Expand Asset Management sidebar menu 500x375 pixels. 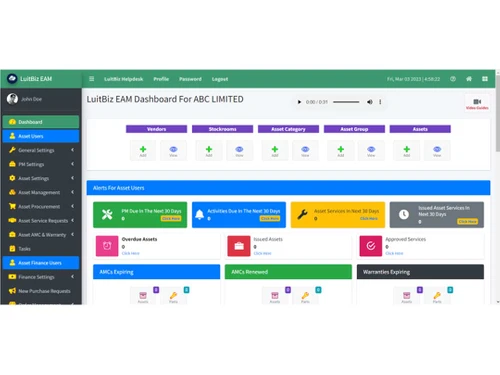pyautogui.click(x=41, y=192)
